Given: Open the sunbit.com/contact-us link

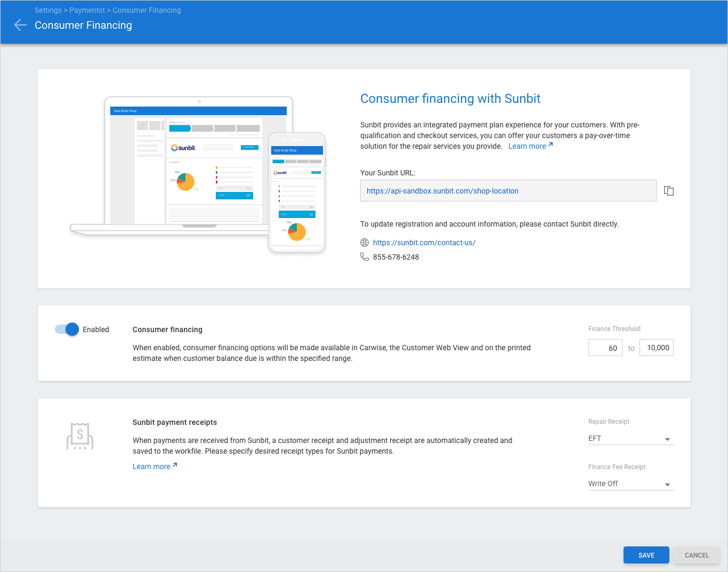Looking at the screenshot, I should pyautogui.click(x=424, y=243).
